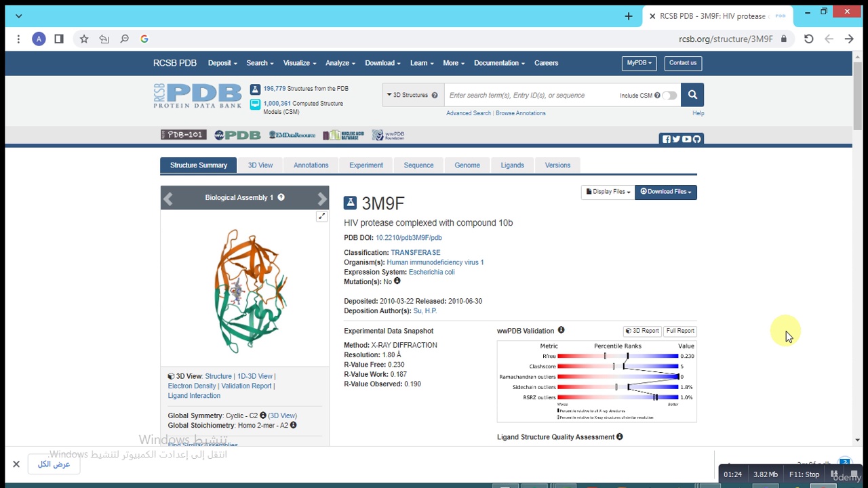
Task: Show previous biological assembly arrow
Action: [168, 198]
